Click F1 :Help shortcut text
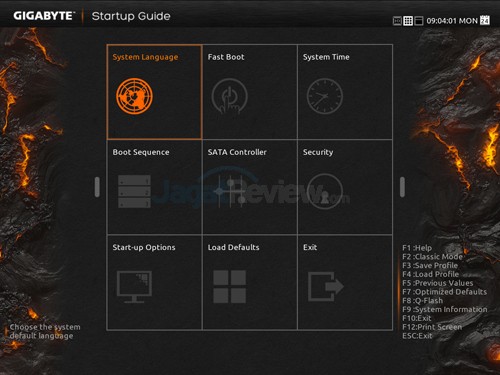Viewport: 500px width, 375px height. click(x=417, y=248)
